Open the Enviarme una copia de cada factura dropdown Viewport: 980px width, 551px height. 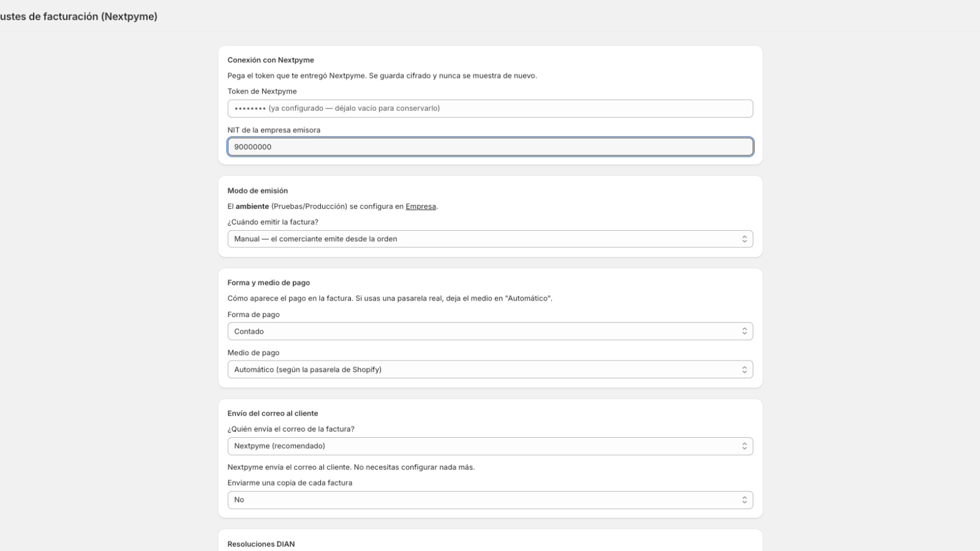click(490, 500)
